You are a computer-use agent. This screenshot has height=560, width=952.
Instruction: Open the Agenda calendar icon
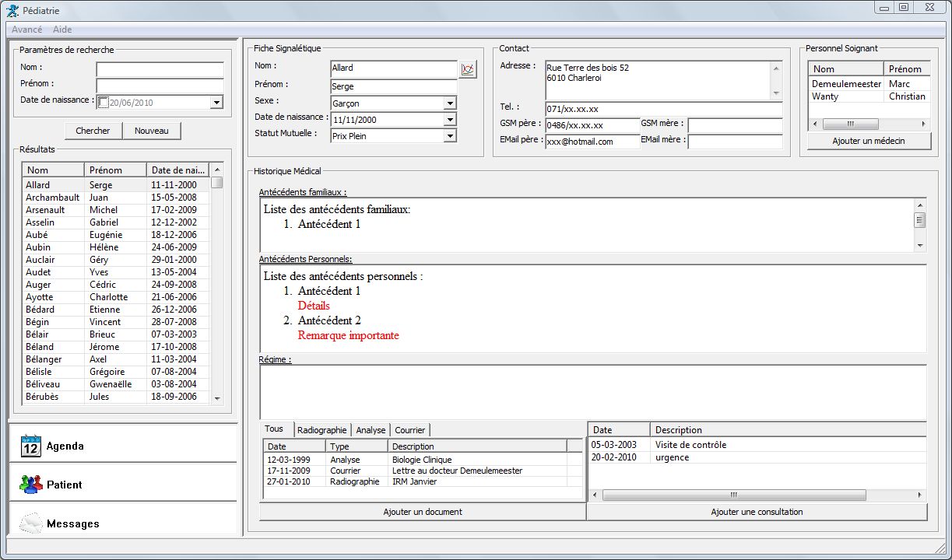(30, 446)
